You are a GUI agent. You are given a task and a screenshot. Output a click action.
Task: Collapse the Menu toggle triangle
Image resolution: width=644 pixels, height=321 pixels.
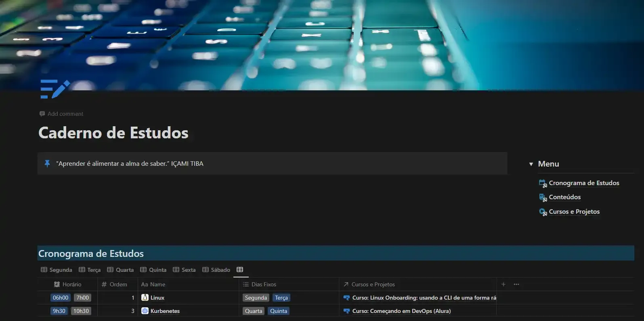point(531,164)
